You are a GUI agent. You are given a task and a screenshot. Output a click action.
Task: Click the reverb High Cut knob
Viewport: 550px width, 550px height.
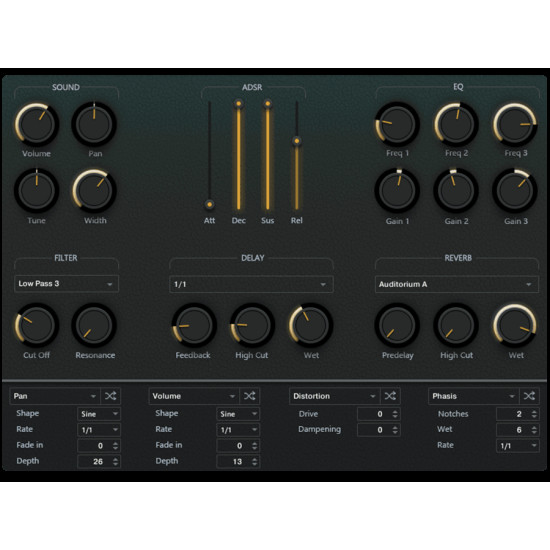[x=456, y=325]
